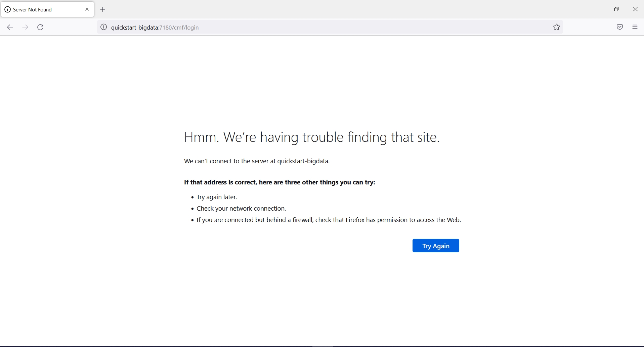Open the hamburger menu for settings
This screenshot has height=347, width=644.
(x=635, y=27)
